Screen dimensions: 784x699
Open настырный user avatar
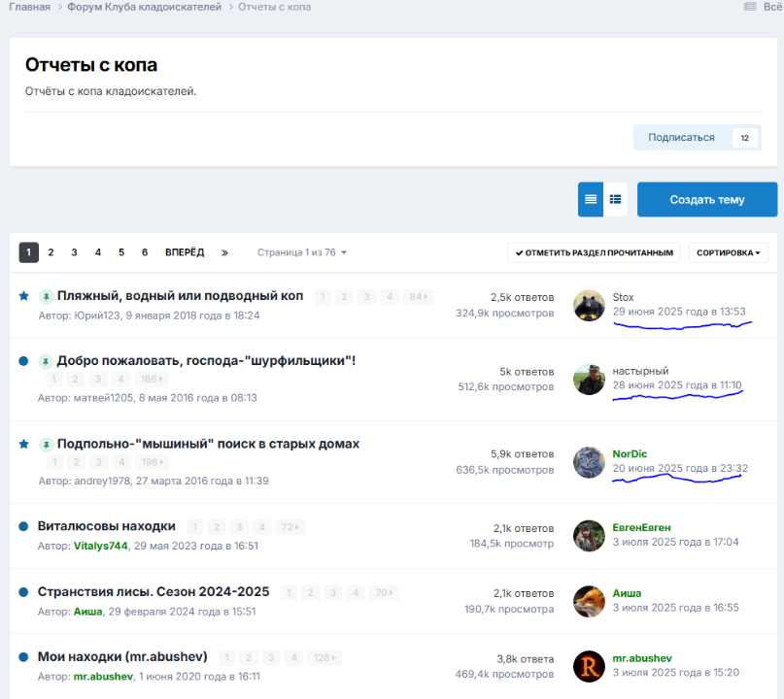point(589,380)
